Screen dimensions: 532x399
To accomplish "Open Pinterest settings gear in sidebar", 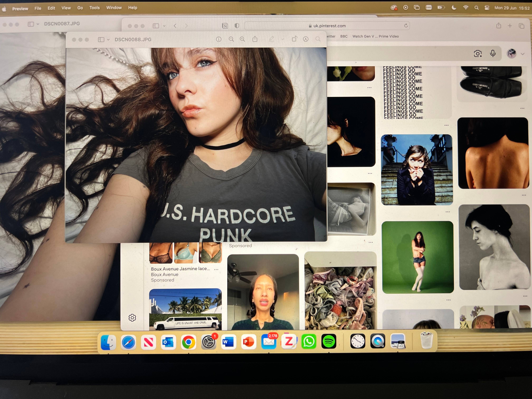I will [132, 318].
